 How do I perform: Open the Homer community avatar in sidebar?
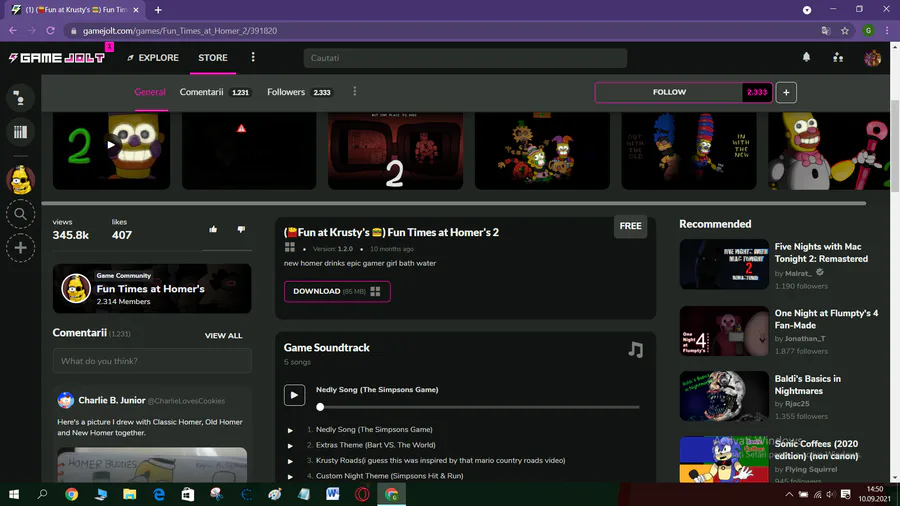point(20,180)
